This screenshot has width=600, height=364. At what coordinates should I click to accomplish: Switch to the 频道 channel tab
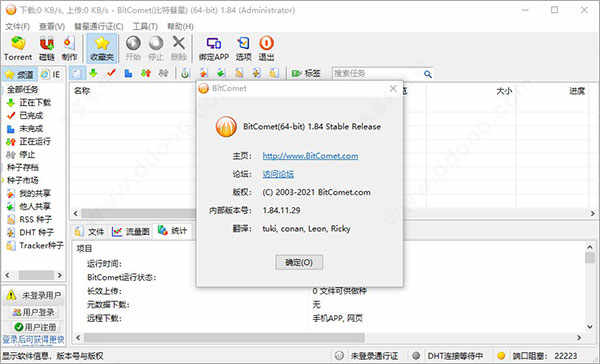(x=19, y=74)
